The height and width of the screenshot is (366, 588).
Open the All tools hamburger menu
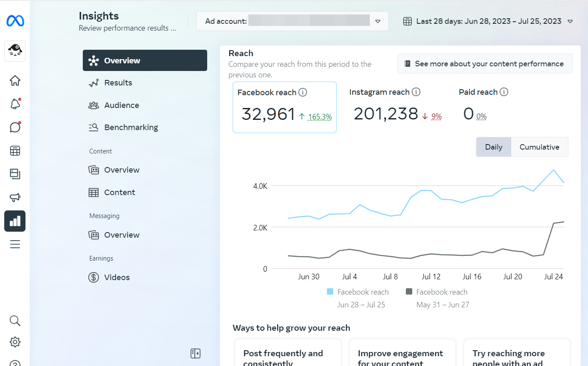tap(15, 244)
